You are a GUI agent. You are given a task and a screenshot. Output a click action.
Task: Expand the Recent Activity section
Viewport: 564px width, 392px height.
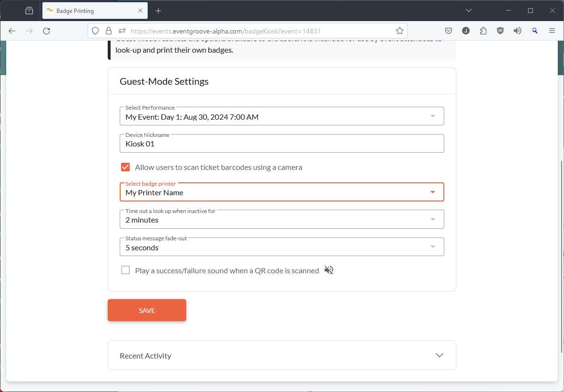[x=439, y=355]
